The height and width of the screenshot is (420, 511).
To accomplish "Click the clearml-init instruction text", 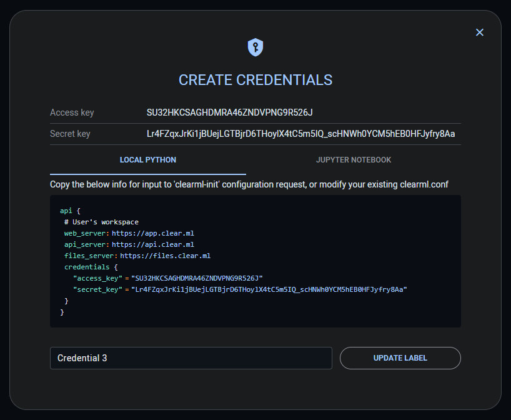I will click(255, 184).
